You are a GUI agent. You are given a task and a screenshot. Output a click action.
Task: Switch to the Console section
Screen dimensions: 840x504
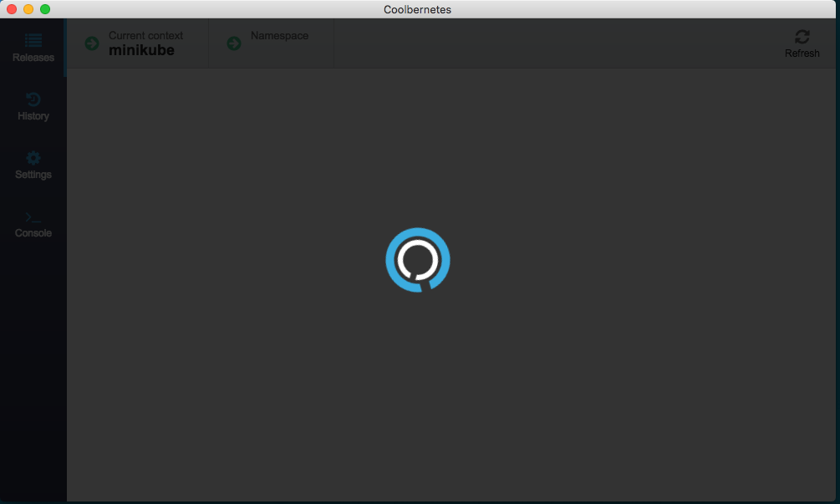(x=33, y=224)
